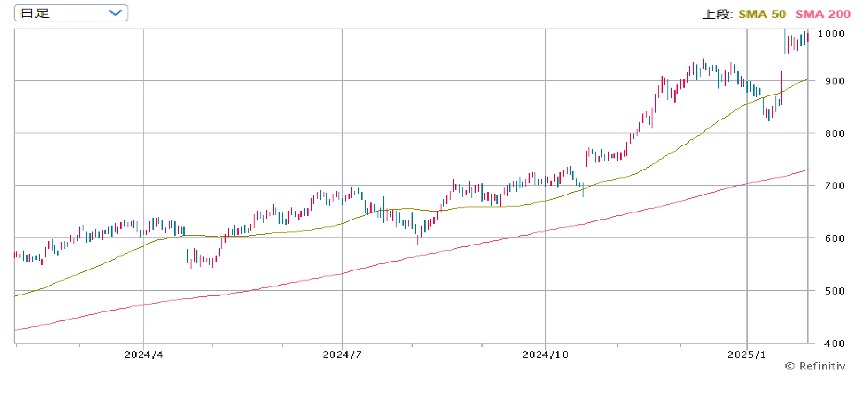This screenshot has height=399, width=868.
Task: Click the 500 price axis label
Action: tap(834, 291)
